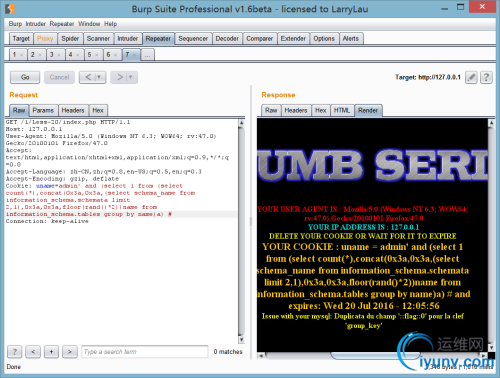The width and height of the screenshot is (500, 378).
Task: Open search help question-mark button
Action: [x=15, y=352]
